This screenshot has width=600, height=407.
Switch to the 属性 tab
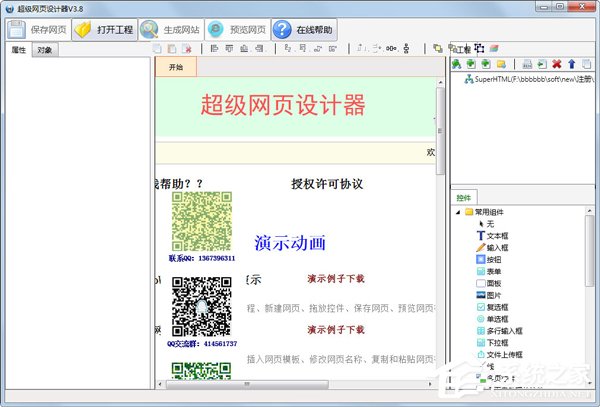tap(18, 49)
